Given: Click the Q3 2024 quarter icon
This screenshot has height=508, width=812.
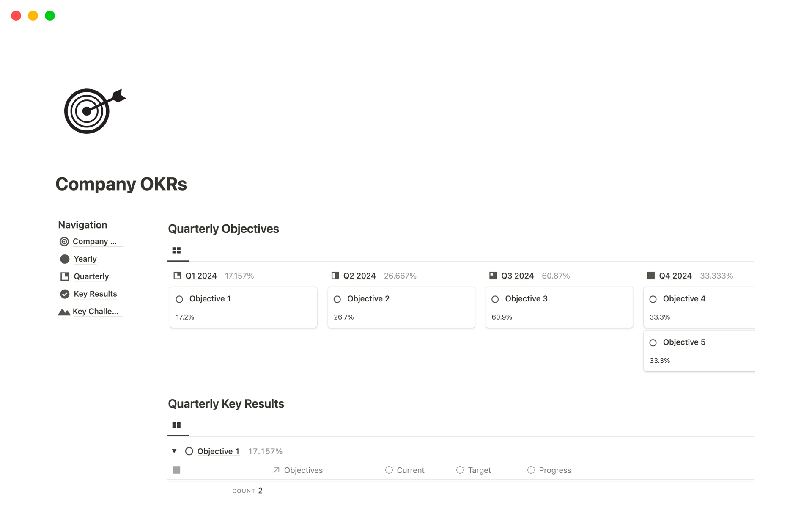Looking at the screenshot, I should 493,276.
